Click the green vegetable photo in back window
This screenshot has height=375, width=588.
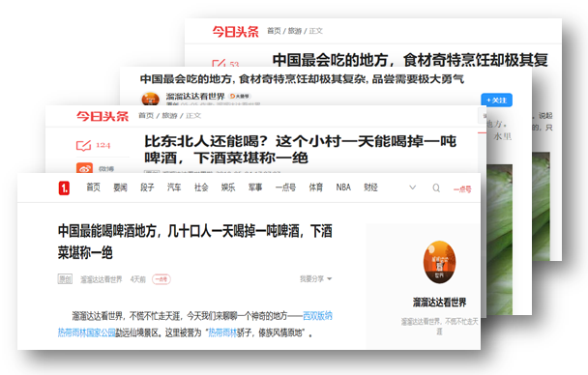point(542,206)
